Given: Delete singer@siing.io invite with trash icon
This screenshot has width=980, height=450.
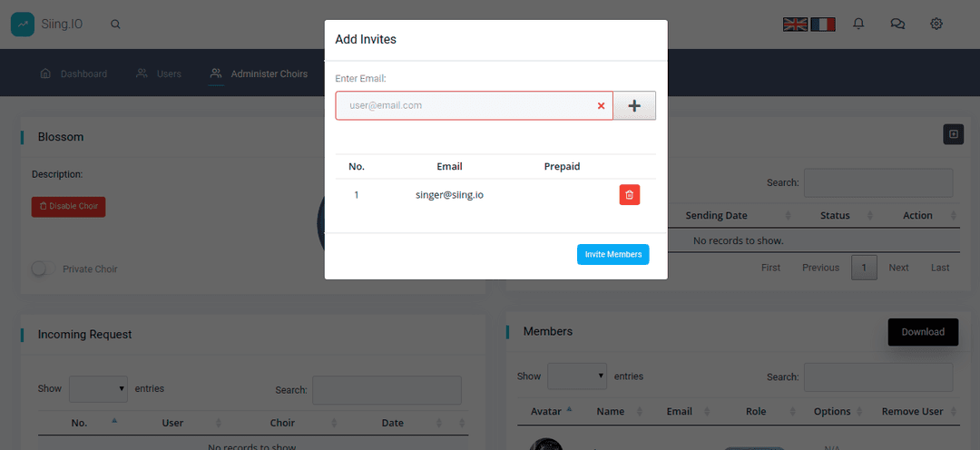Looking at the screenshot, I should click(x=630, y=195).
